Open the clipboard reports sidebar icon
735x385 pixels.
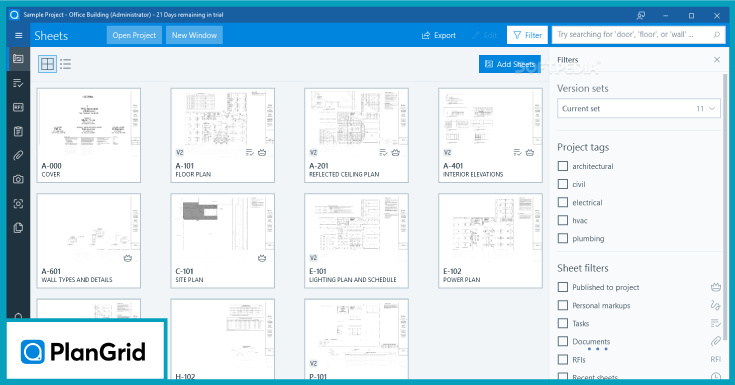click(x=18, y=131)
